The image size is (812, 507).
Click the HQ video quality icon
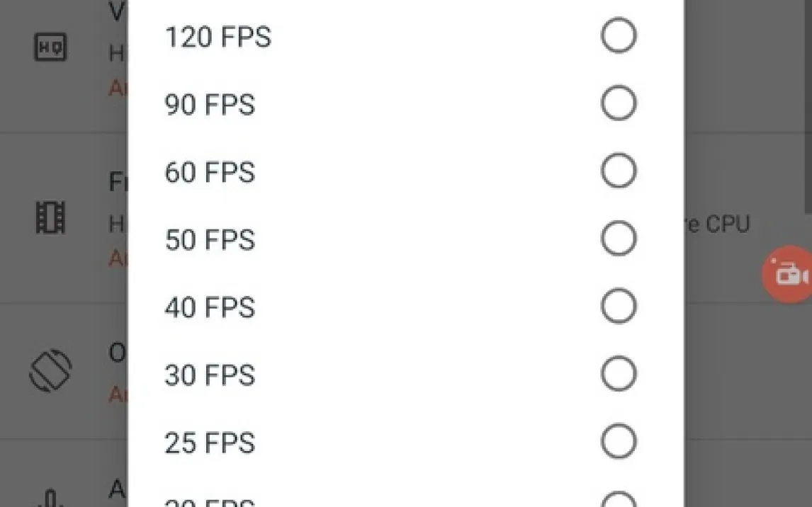click(51, 47)
